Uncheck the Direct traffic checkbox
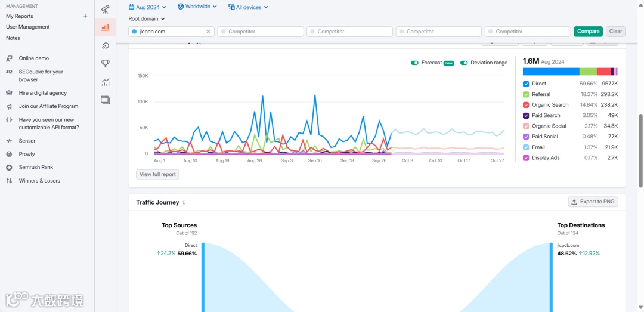Image resolution: width=644 pixels, height=312 pixels. point(526,84)
